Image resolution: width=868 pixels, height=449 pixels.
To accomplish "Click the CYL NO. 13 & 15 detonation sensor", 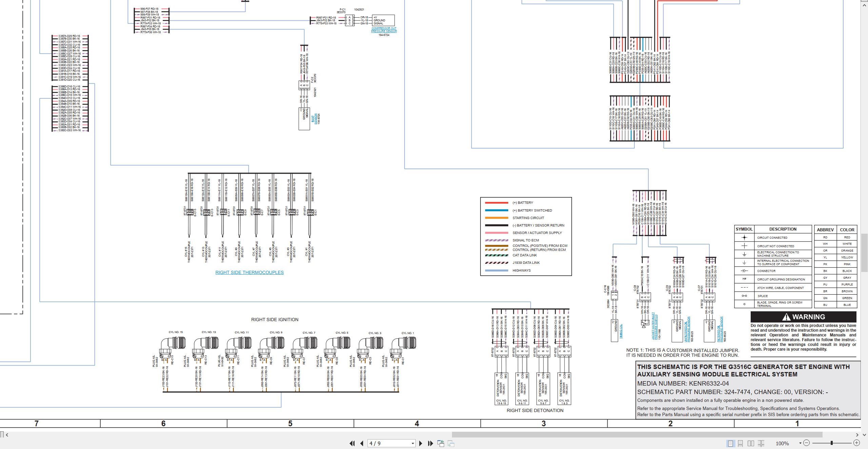I will (501, 389).
